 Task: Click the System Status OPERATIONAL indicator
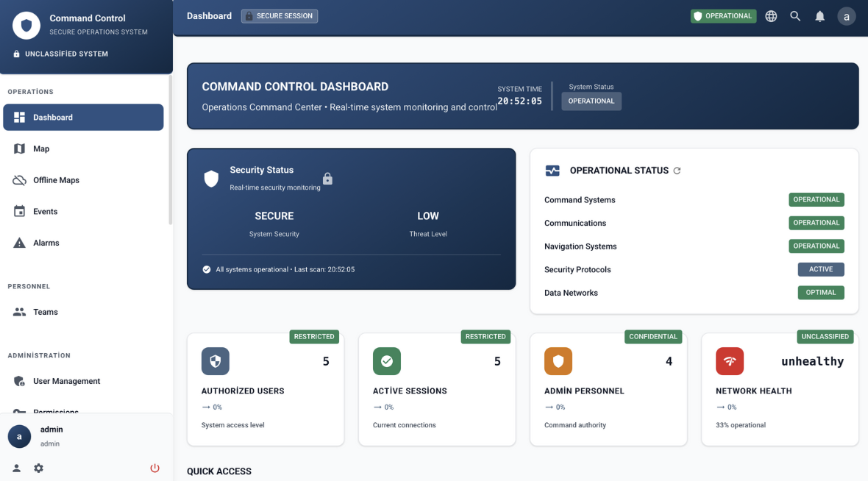click(x=591, y=102)
